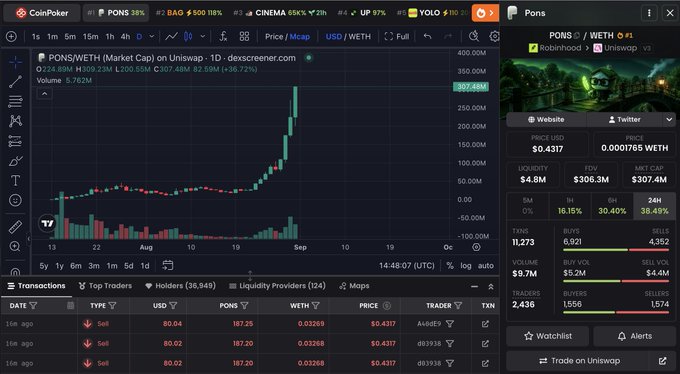Switch to the Top Traders tab
The height and width of the screenshot is (374, 680).
pos(105,286)
